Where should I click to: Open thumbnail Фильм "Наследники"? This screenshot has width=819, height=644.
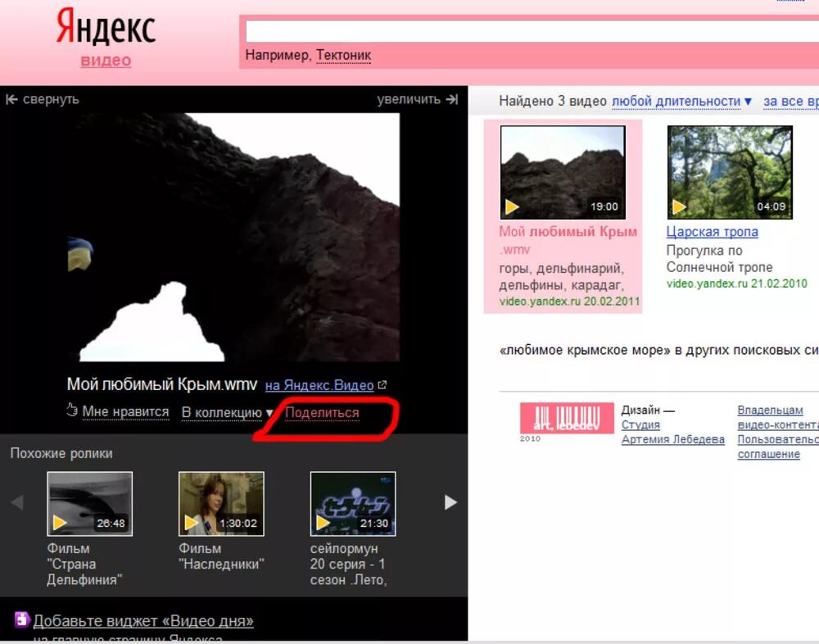tap(221, 504)
